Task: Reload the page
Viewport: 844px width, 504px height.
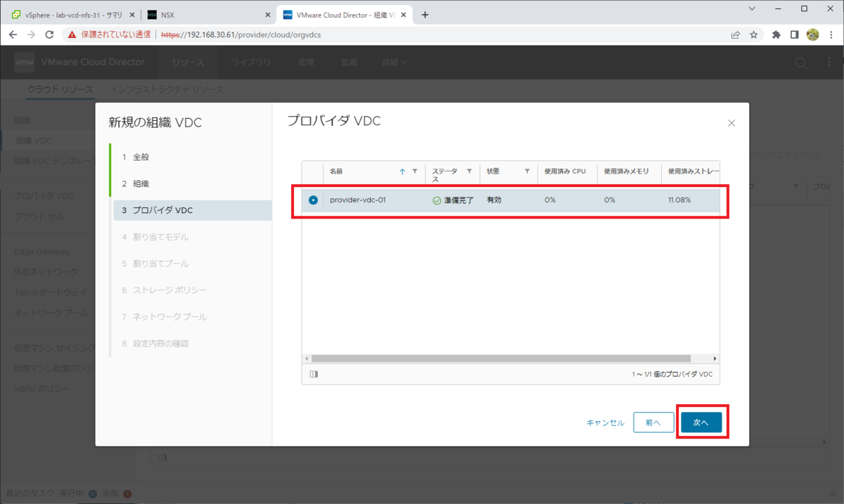Action: 49,34
